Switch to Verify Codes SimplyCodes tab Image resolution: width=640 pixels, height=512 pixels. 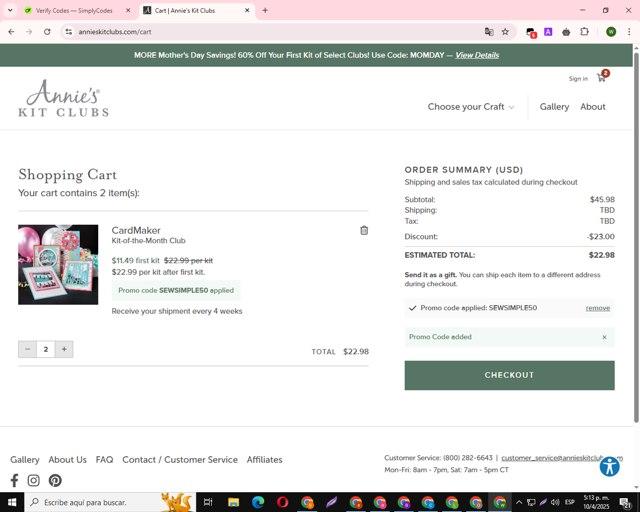[x=73, y=11]
